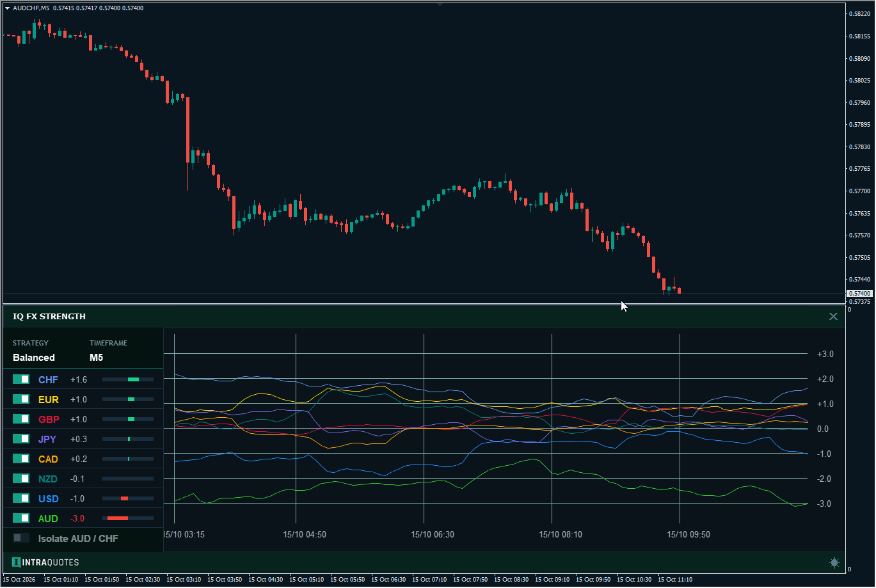
Task: Disable the GBP currency switch
Action: (x=21, y=419)
